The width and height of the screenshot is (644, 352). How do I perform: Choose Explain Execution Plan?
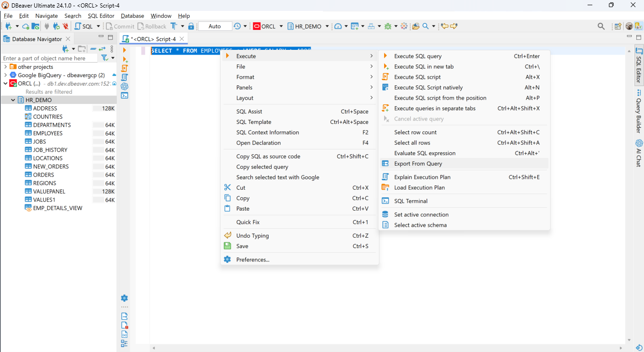[x=464, y=177]
